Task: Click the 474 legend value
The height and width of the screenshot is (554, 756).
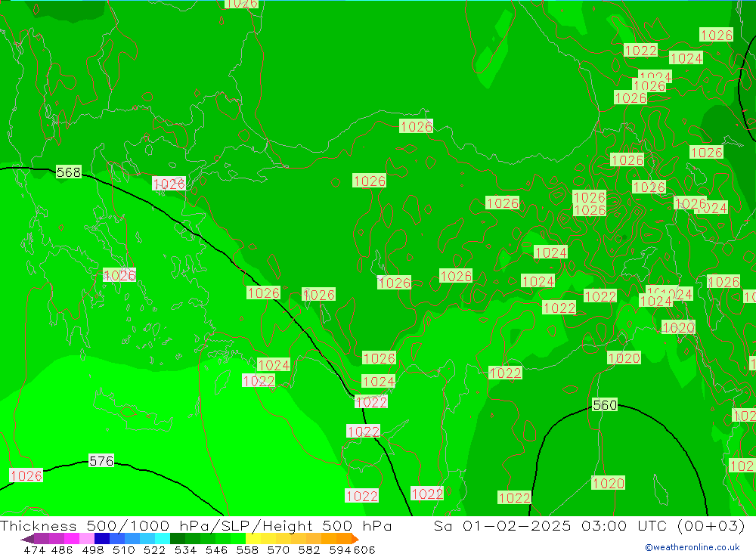Action: click(35, 549)
